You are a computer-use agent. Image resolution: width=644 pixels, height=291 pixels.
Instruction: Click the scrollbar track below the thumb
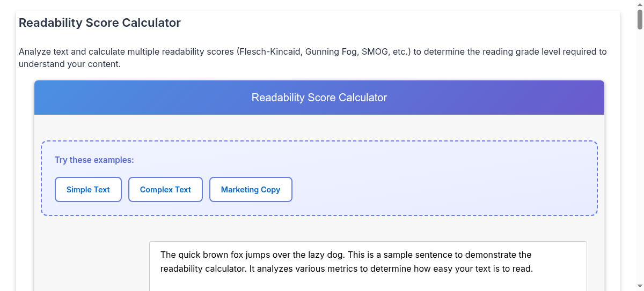pyautogui.click(x=640, y=161)
